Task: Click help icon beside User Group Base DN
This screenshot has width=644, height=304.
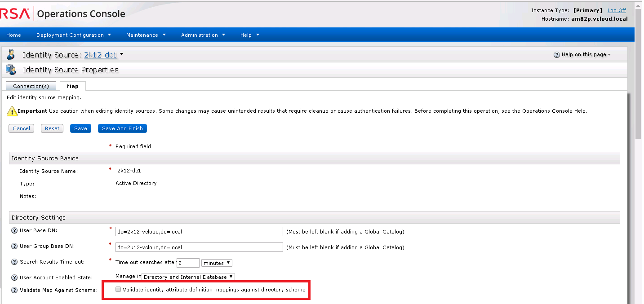Action: pyautogui.click(x=14, y=247)
